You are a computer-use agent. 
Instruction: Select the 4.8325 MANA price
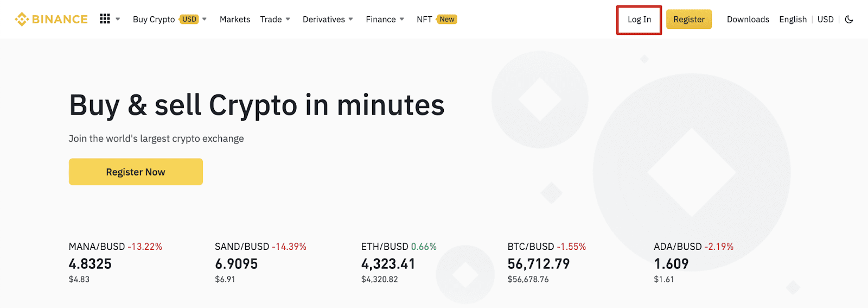(x=90, y=264)
